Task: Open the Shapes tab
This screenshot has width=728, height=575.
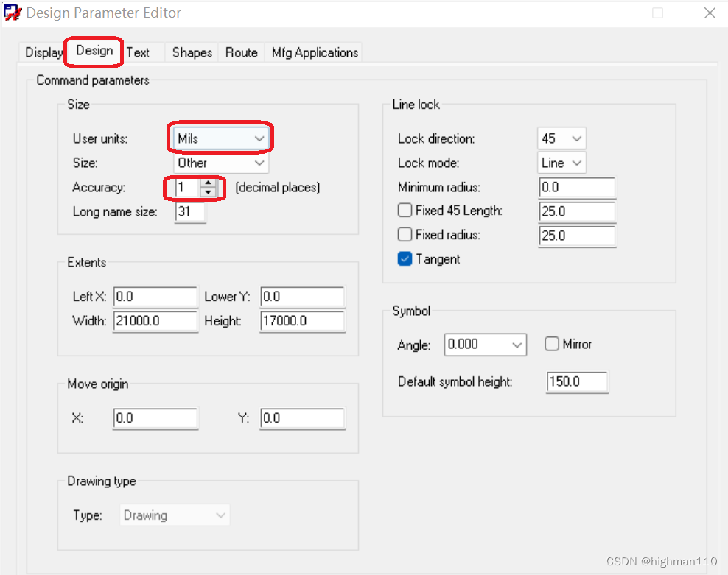Action: [192, 52]
